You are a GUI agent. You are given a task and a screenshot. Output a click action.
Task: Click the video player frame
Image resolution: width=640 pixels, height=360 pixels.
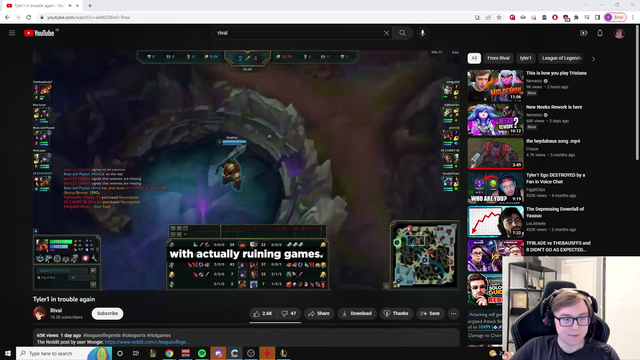point(247,170)
